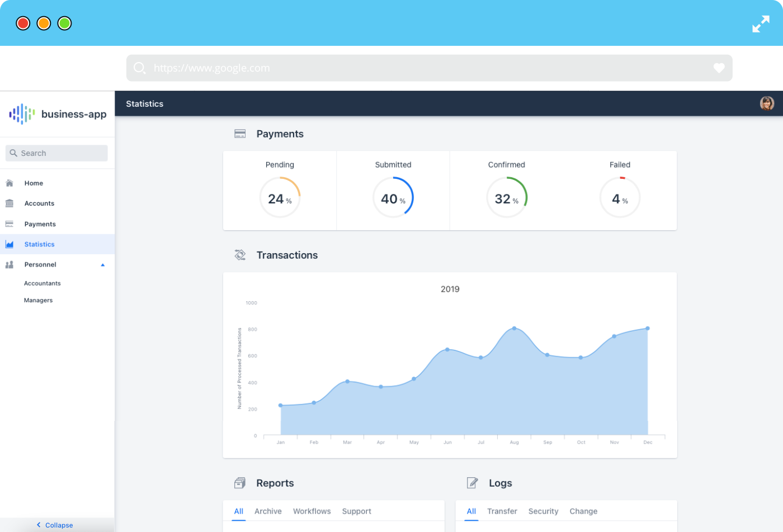Click the business-app logo
The width and height of the screenshot is (783, 532).
58,114
